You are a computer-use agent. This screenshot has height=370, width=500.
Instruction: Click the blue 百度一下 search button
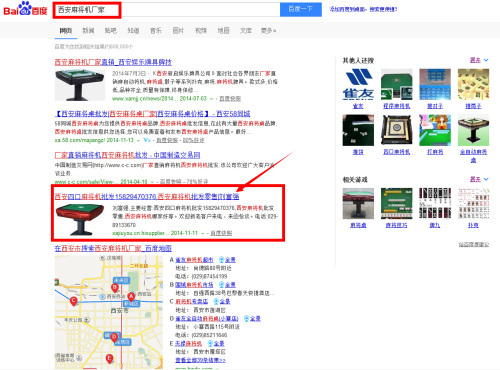[301, 9]
